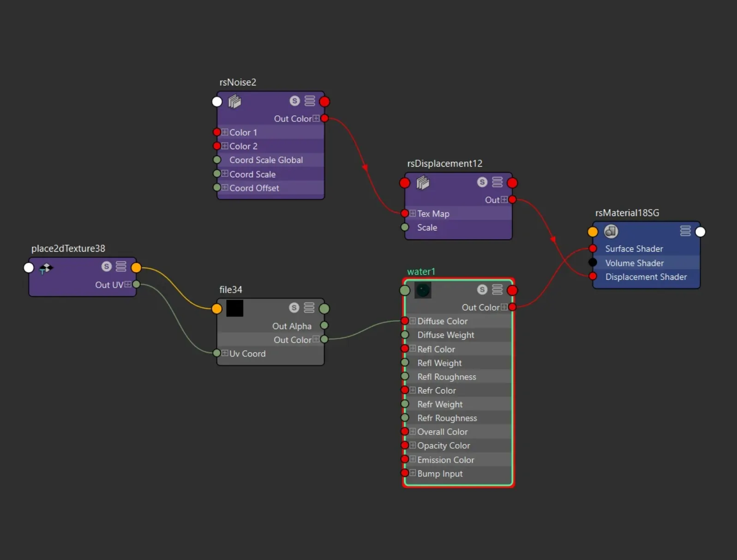737x560 pixels.
Task: Toggle the solo S button on place2dTexture38
Action: click(107, 266)
